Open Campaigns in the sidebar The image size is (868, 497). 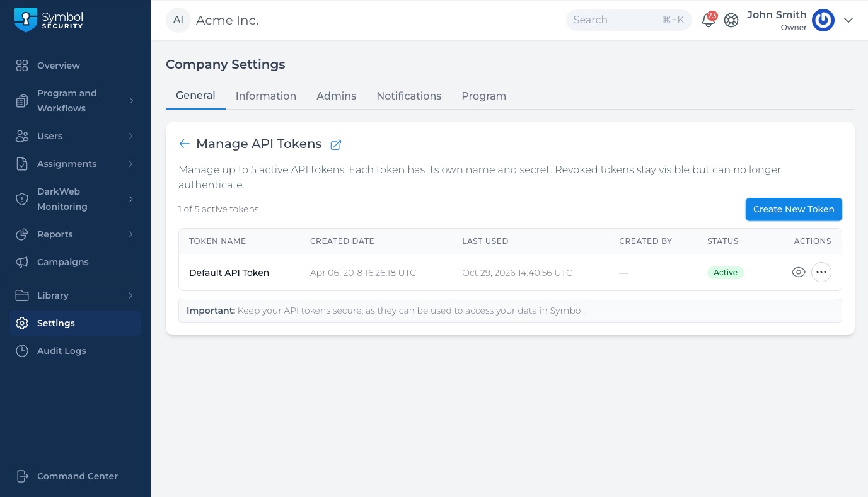tap(75, 262)
